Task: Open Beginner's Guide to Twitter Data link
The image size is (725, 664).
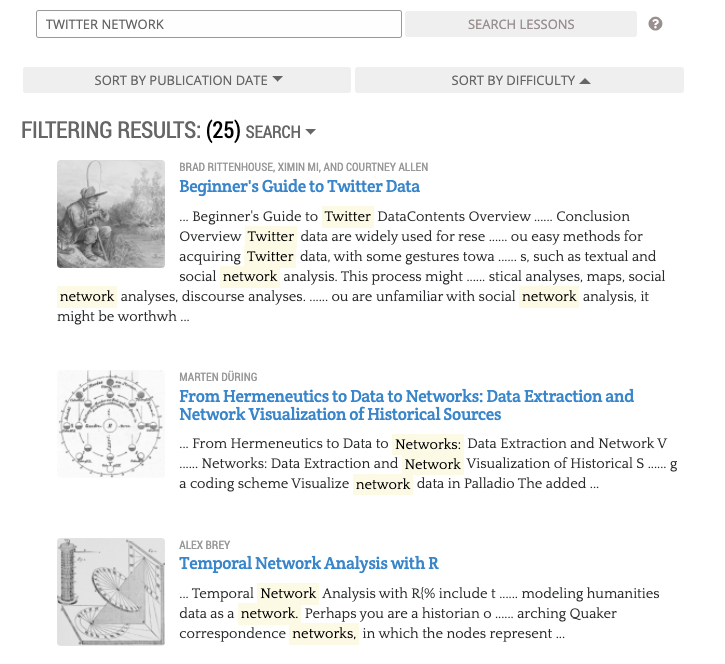Action: (299, 186)
